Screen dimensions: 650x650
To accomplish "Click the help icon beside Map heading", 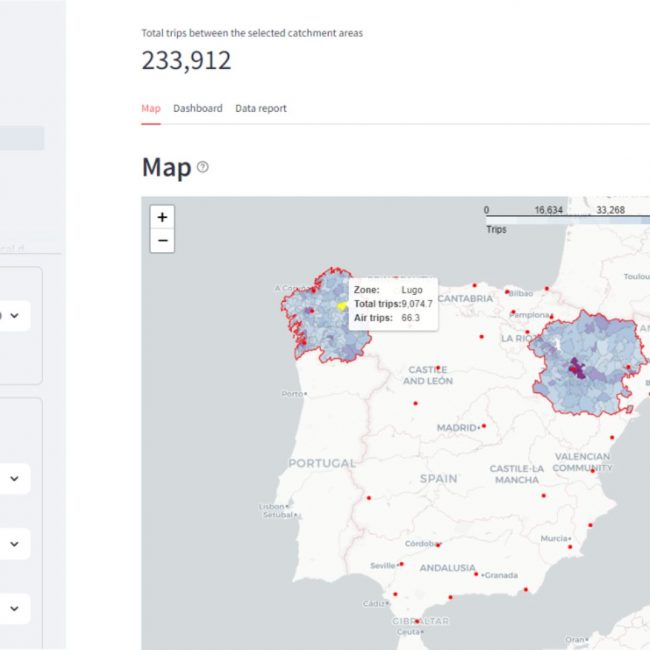I will pos(203,167).
